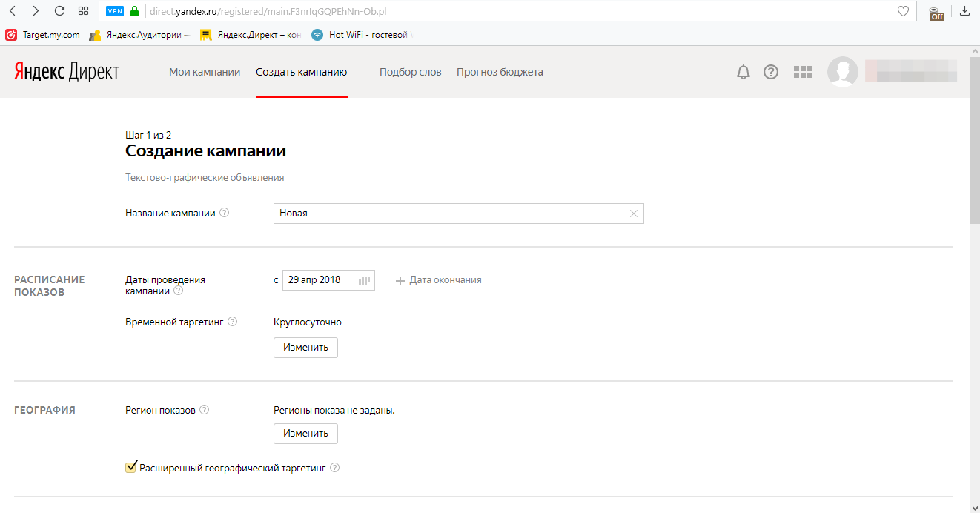980x513 pixels.
Task: Open browser downloads arrow icon
Action: (x=964, y=11)
